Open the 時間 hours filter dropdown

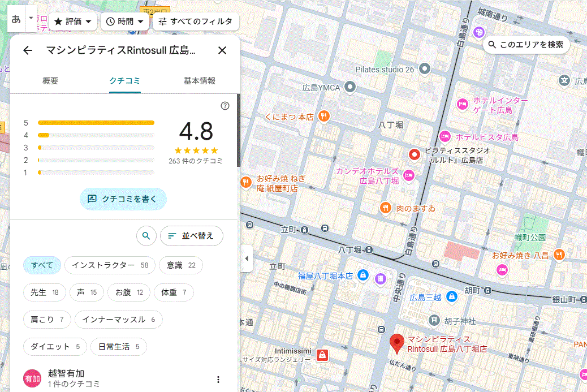125,21
